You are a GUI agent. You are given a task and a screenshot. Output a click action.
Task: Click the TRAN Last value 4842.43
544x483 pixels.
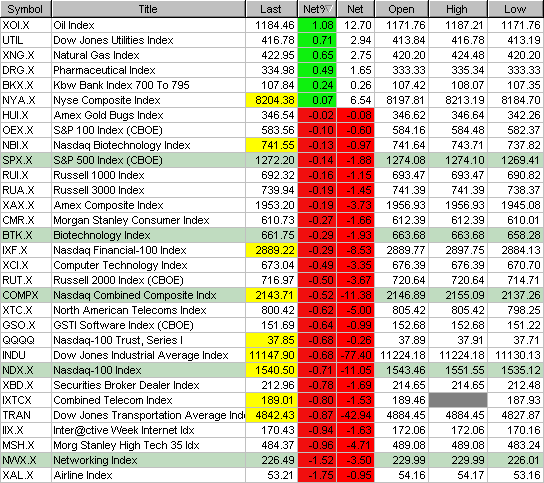point(271,415)
